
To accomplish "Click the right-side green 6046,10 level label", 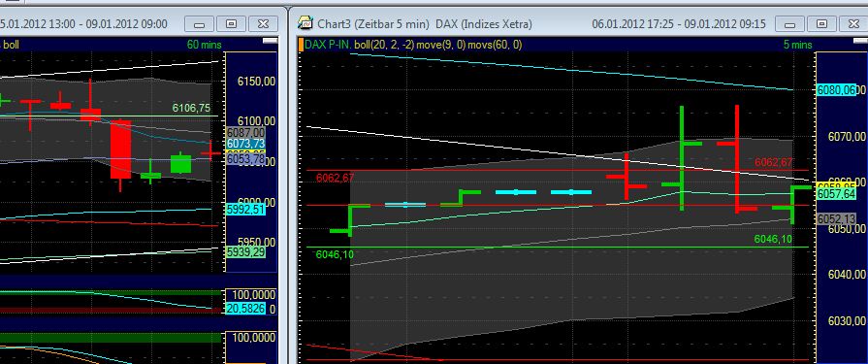I will point(773,239).
